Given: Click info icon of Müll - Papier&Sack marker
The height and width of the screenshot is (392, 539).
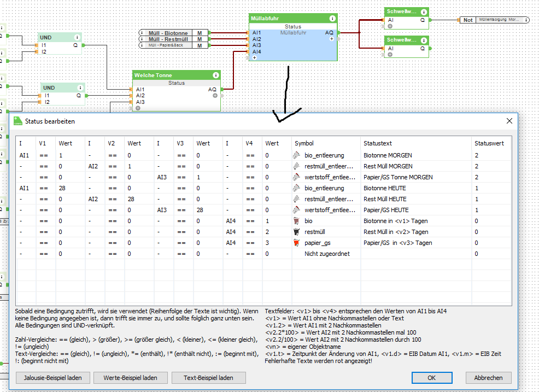Looking at the screenshot, I should click(x=142, y=45).
